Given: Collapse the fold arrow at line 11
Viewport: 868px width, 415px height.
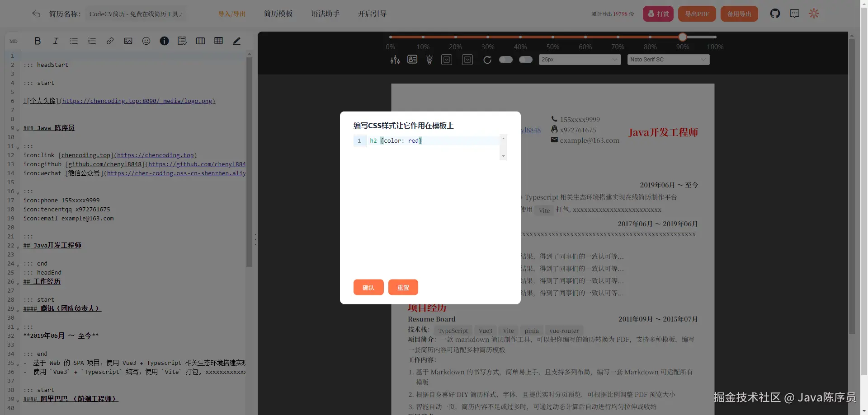Looking at the screenshot, I should coord(18,148).
